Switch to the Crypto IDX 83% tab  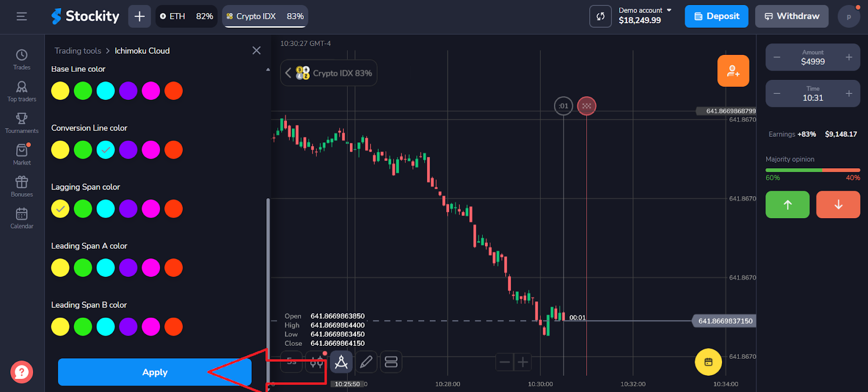(265, 16)
